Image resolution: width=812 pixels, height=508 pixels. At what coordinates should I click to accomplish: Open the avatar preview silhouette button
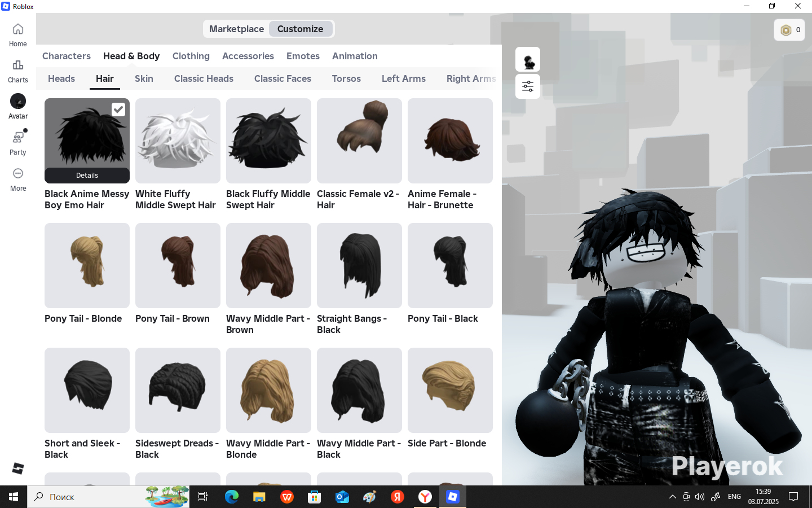point(528,60)
